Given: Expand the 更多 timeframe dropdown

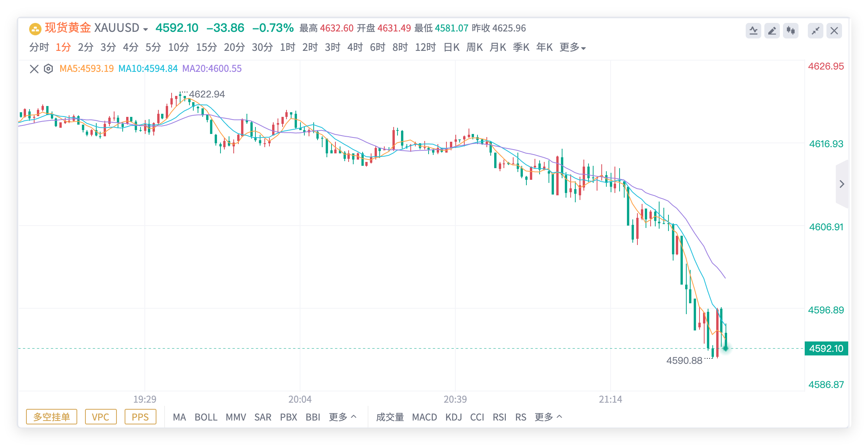Looking at the screenshot, I should (x=572, y=47).
